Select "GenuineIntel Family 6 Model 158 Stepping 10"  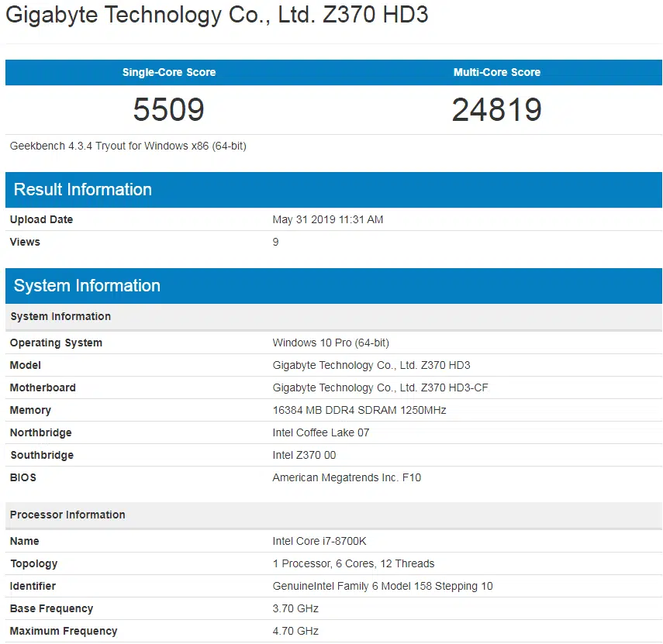[x=382, y=586]
